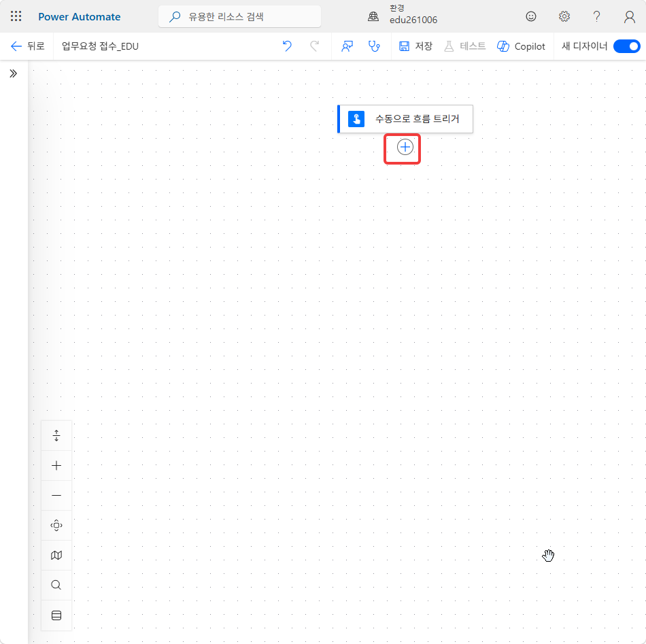Zoom out of the canvas

[56, 495]
